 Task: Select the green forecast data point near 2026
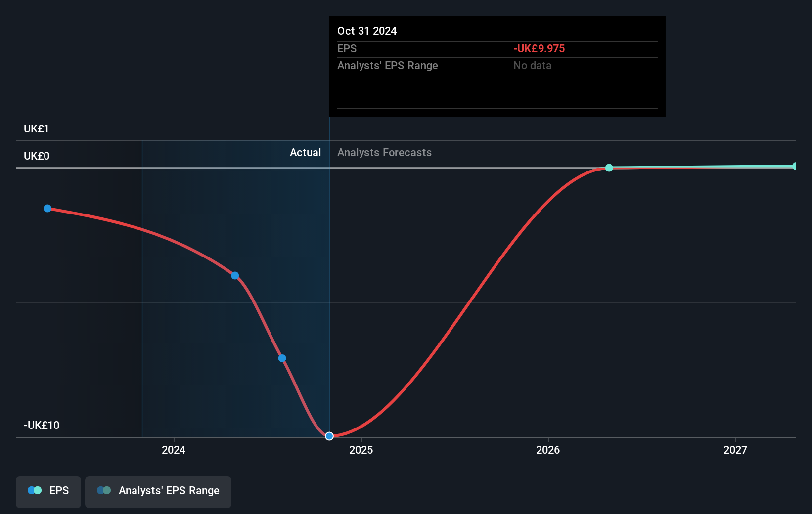point(609,168)
